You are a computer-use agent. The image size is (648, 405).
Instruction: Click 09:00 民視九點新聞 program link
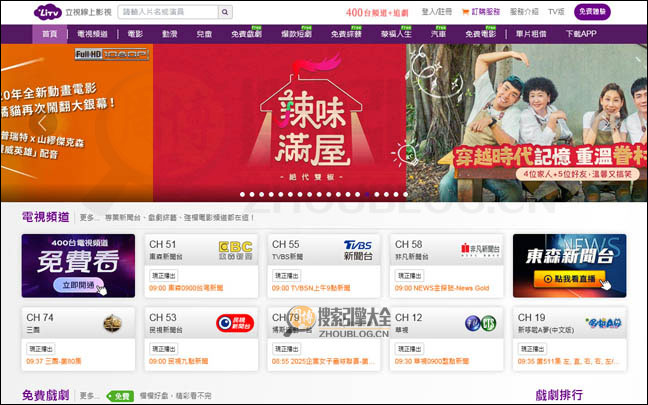point(179,361)
